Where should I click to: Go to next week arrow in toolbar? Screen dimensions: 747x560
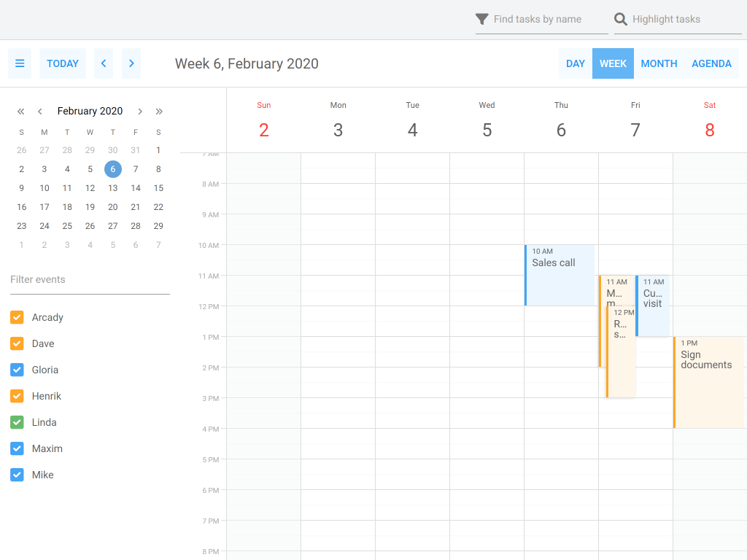coord(131,63)
